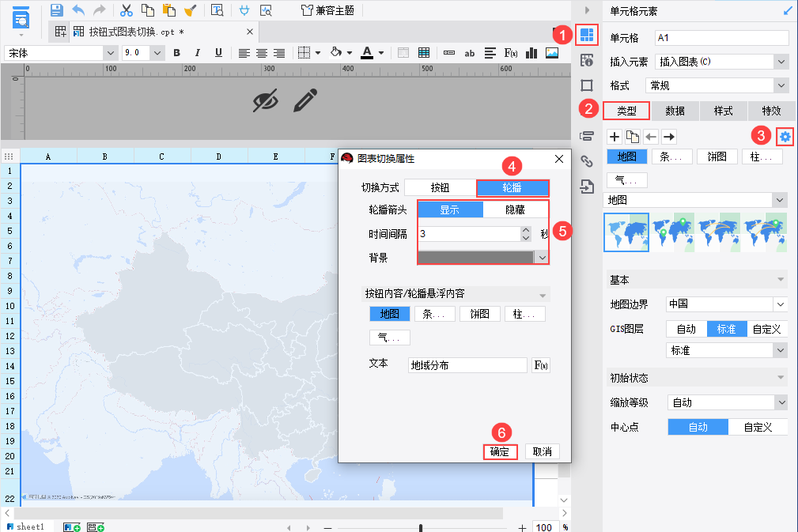798x532 pixels.
Task: Click the hidden-eye icon above the sheet
Action: (x=266, y=100)
